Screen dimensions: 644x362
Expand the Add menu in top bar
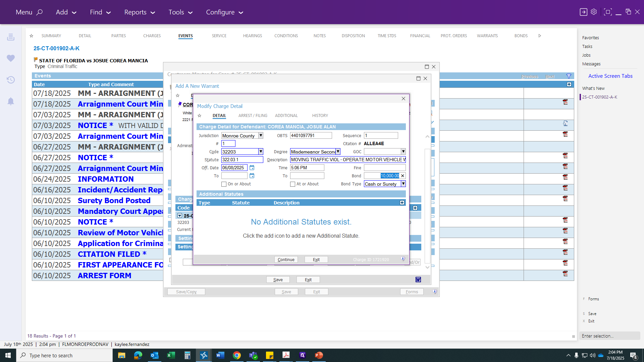pos(66,12)
